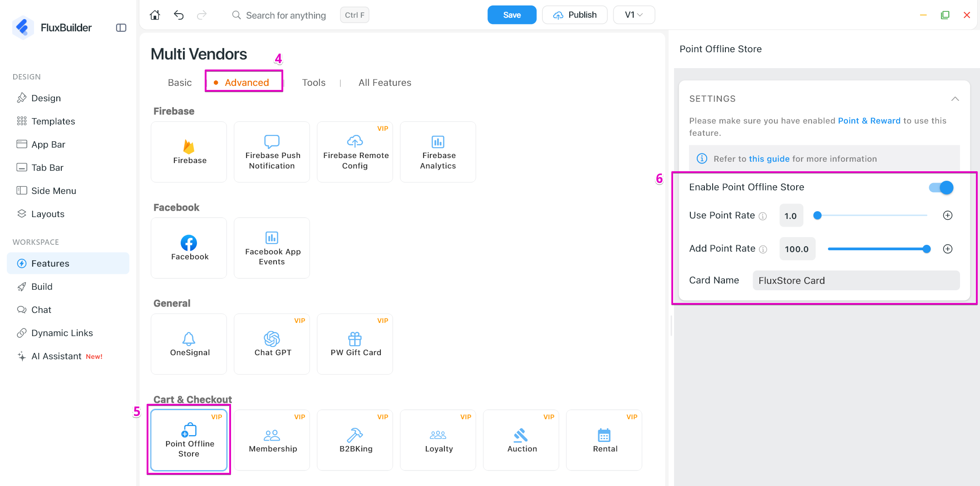Open Firebase Analytics card
The image size is (980, 486).
click(x=438, y=152)
